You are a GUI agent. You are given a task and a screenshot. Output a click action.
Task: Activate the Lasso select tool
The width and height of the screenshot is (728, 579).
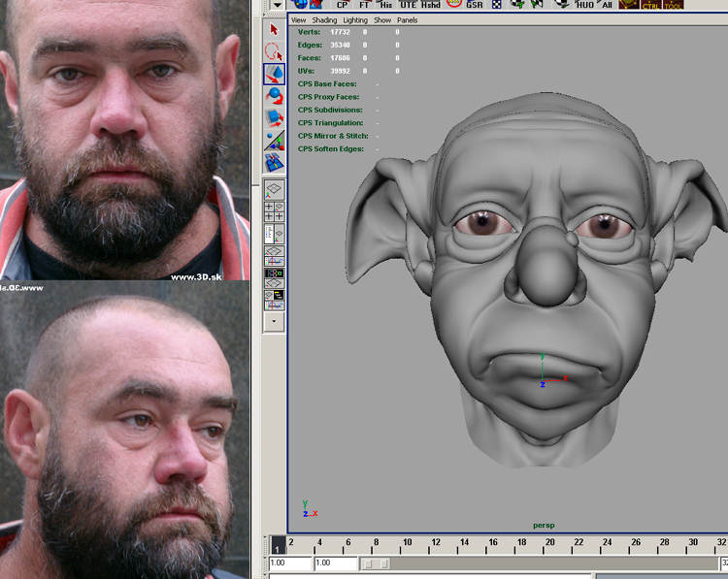pyautogui.click(x=275, y=51)
